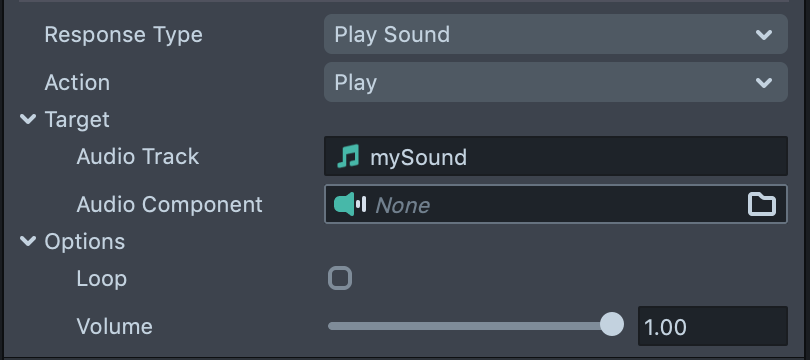810x360 pixels.
Task: Click the chevron arrow on the Play dropdown
Action: click(x=764, y=83)
